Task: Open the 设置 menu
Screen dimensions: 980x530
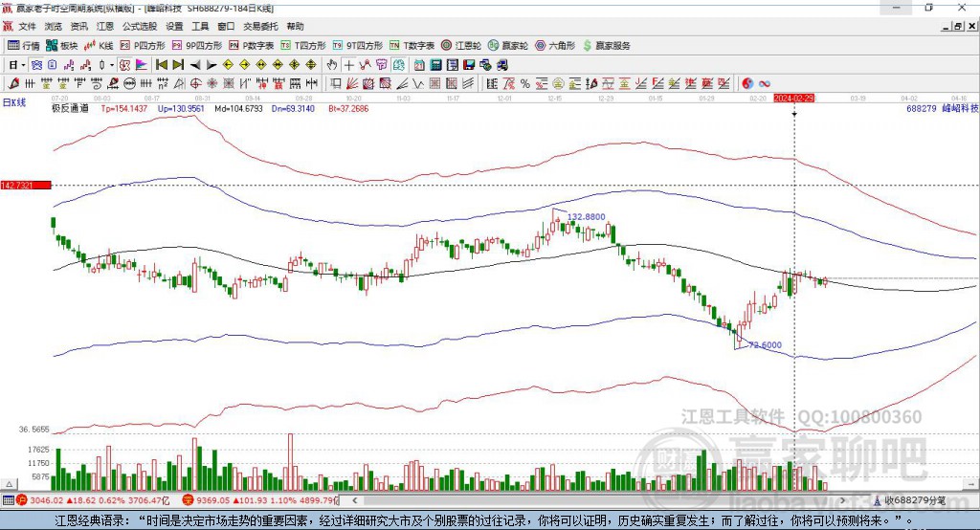Action: click(x=174, y=26)
